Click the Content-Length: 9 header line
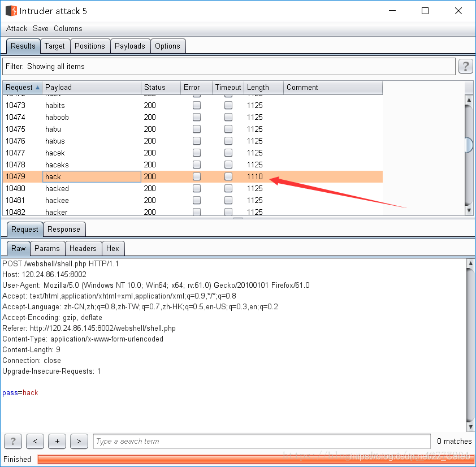Viewport: 476px width, 467px height. (31, 350)
